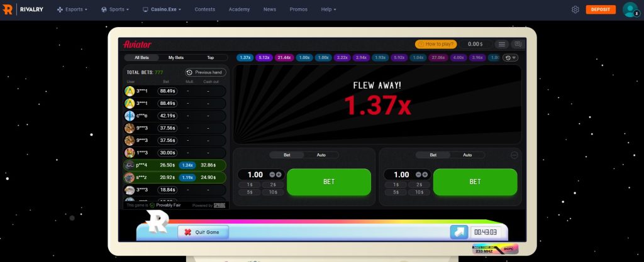Image resolution: width=644 pixels, height=262 pixels.
Task: Switch right panel to Bet mode
Action: (433, 155)
